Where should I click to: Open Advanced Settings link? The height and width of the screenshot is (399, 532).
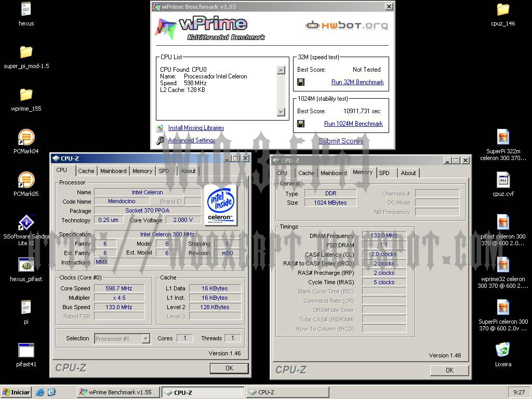(191, 140)
